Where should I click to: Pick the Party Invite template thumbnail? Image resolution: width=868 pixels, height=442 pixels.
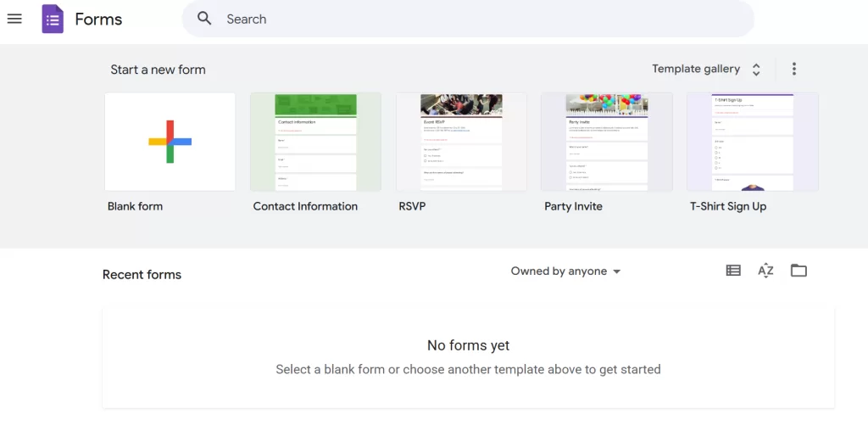607,142
